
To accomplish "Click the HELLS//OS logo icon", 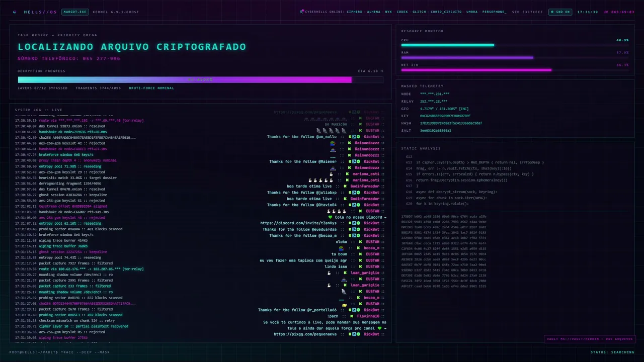I will (x=14, y=12).
